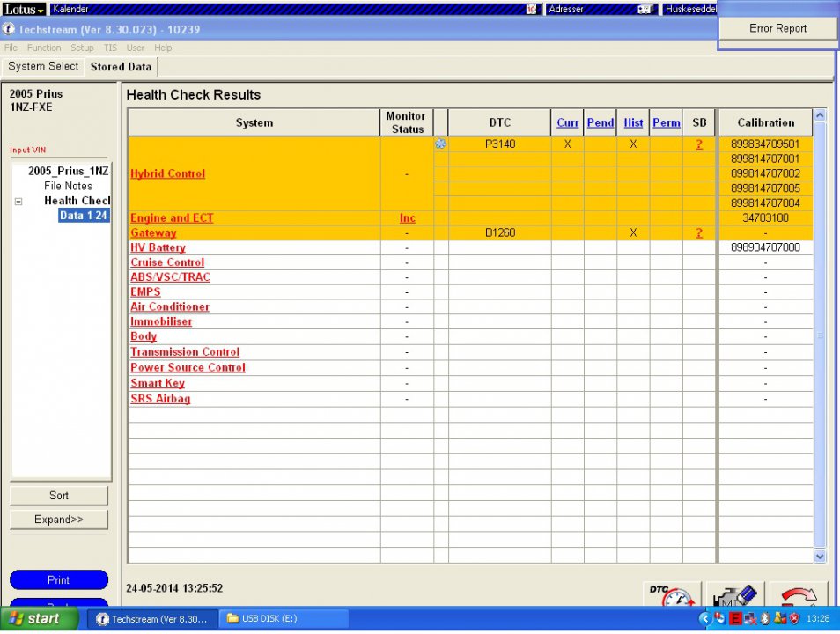The image size is (840, 634).
Task: Open Lotus Adresser address card icon
Action: click(x=645, y=9)
